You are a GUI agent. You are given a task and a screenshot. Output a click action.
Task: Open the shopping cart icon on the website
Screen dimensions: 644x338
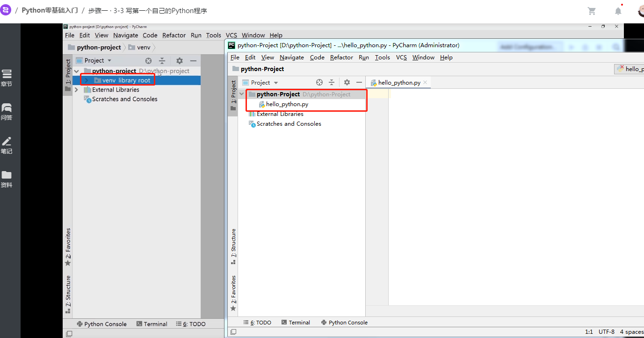(592, 11)
